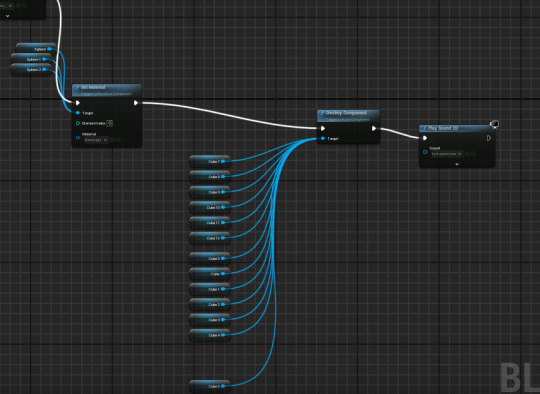
Task: Open the Sound asset dropdown on Play Sound 2D
Action: tap(447, 154)
